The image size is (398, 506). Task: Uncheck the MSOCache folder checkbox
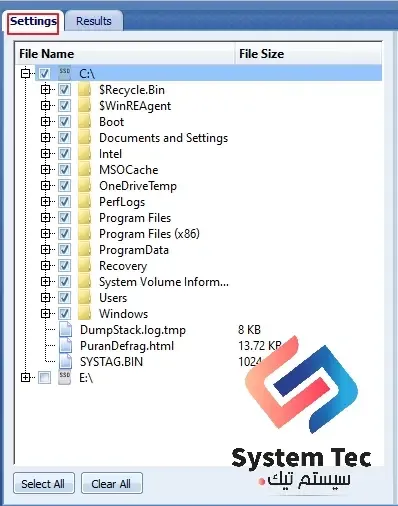point(64,169)
